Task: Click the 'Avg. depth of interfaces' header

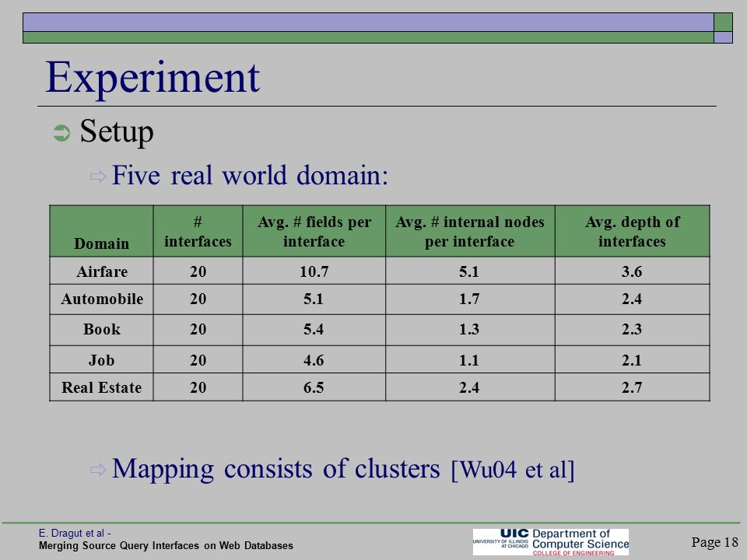Action: pyautogui.click(x=632, y=232)
